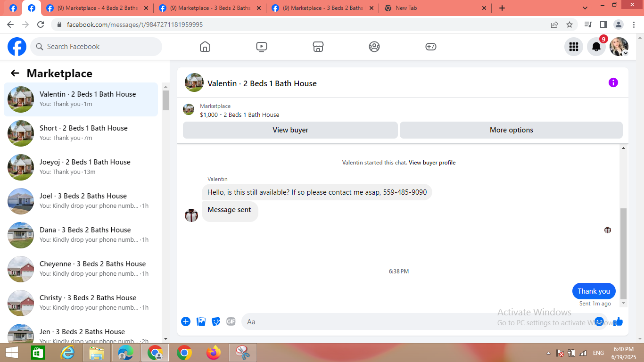644x362 pixels.
Task: Switch to the 4 Beds 2 Baths Marketplace tab
Action: [98, 8]
